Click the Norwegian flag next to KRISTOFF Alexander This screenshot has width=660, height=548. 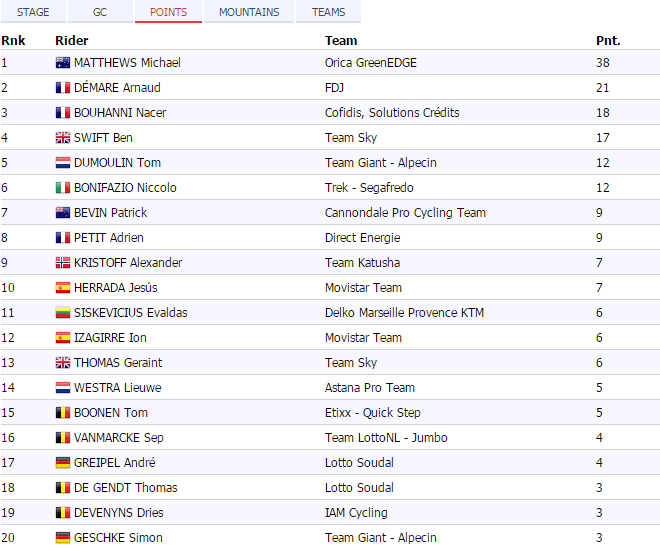pos(63,263)
